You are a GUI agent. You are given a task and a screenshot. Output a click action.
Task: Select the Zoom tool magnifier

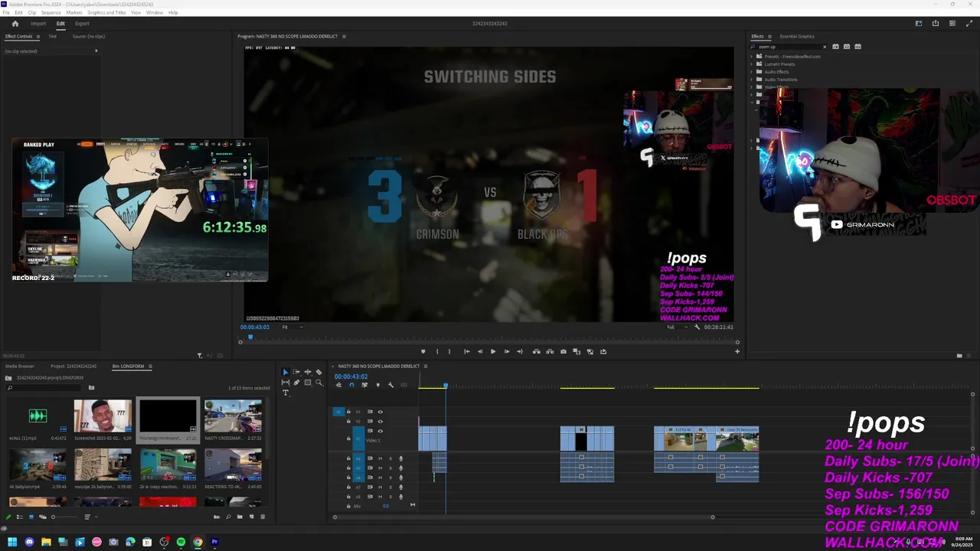(x=318, y=383)
